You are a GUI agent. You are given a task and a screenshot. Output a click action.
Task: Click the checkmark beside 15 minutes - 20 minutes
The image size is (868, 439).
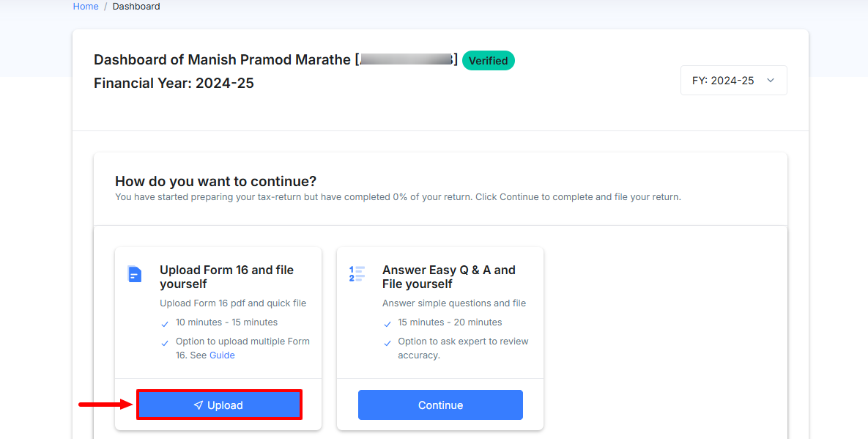[x=387, y=324]
